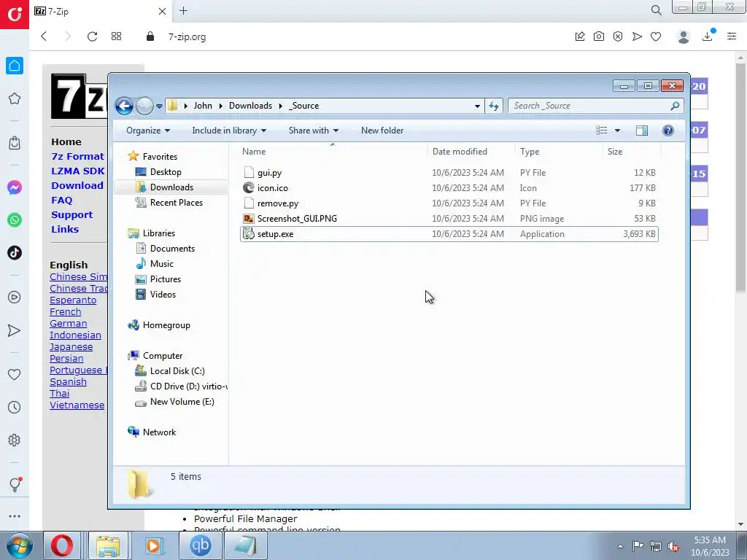This screenshot has height=560, width=747.
Task: Click the address bar heart bookmark icon
Action: (x=656, y=36)
